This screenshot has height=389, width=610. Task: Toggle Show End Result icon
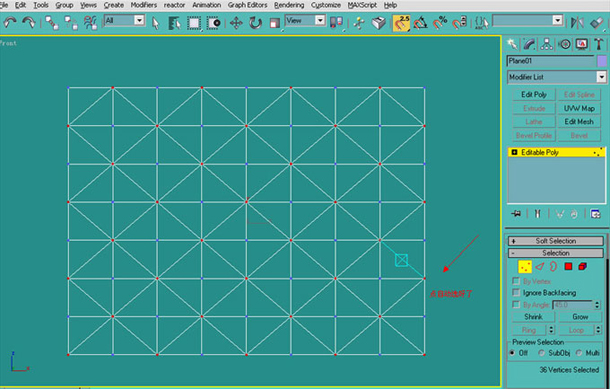click(x=538, y=214)
